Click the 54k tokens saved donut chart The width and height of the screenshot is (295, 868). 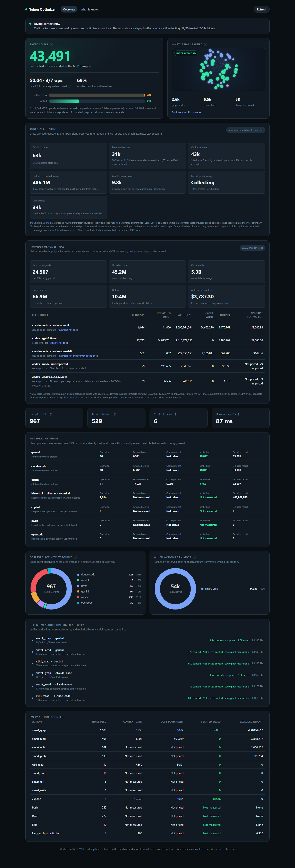[x=175, y=589]
